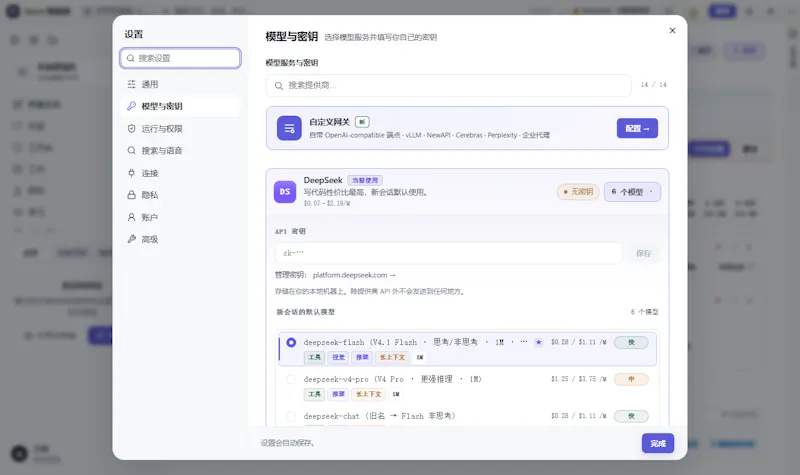
Task: Click the 保存 button for API key
Action: click(x=643, y=254)
